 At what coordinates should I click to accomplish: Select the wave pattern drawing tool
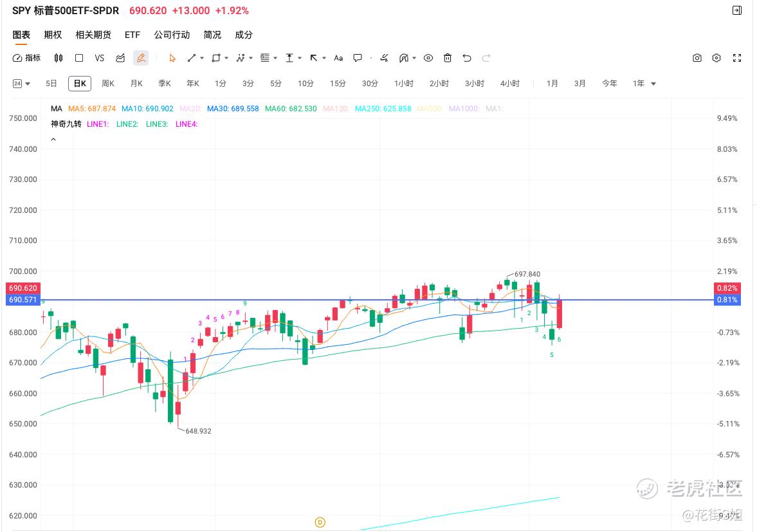(x=241, y=58)
